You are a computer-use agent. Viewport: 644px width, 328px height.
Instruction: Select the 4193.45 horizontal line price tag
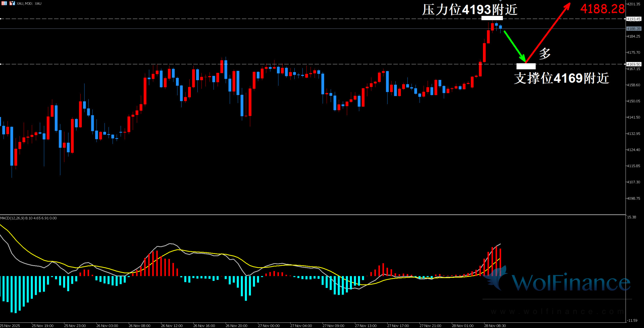[634, 19]
